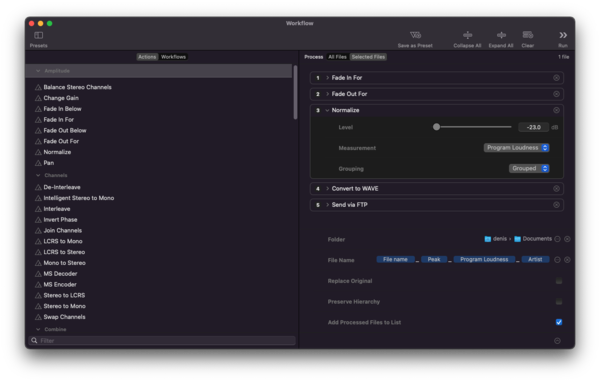600x382 pixels.
Task: Click the Change Gain action icon
Action: tap(38, 98)
